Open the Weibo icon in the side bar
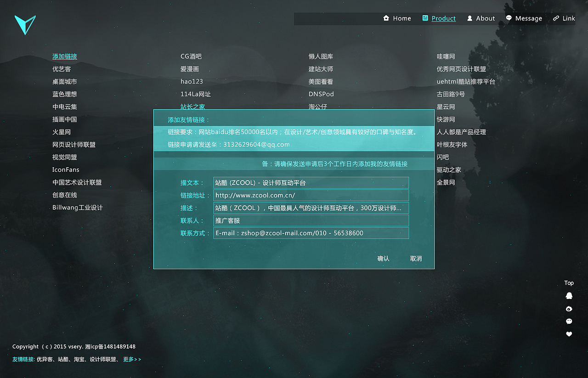588x378 pixels. [569, 309]
